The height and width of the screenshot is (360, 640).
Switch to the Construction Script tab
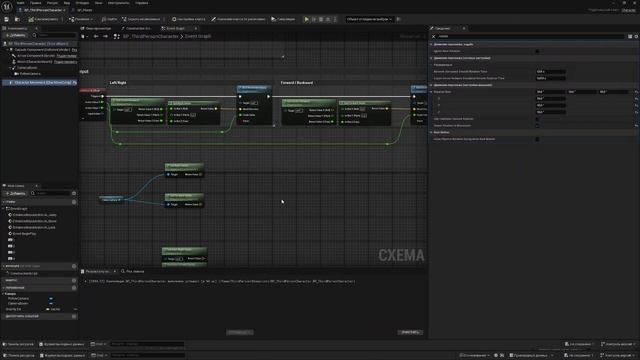click(137, 29)
